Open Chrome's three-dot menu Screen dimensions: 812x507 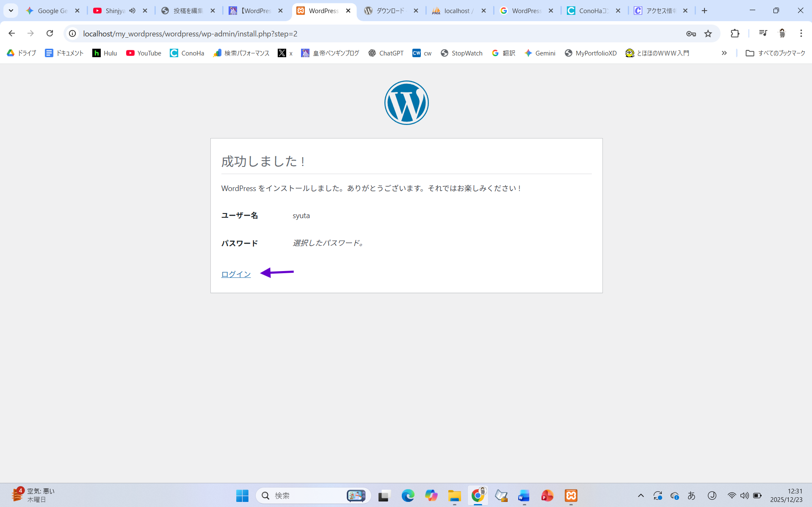click(x=801, y=33)
